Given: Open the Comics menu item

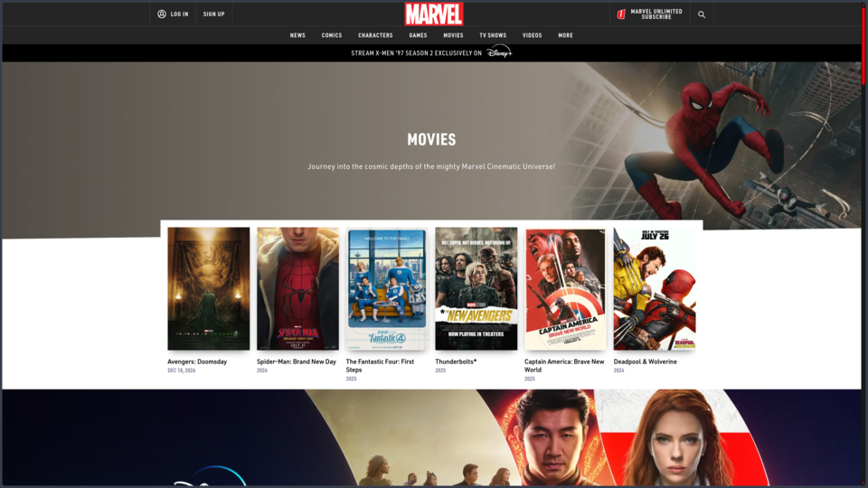Looking at the screenshot, I should click(x=332, y=35).
